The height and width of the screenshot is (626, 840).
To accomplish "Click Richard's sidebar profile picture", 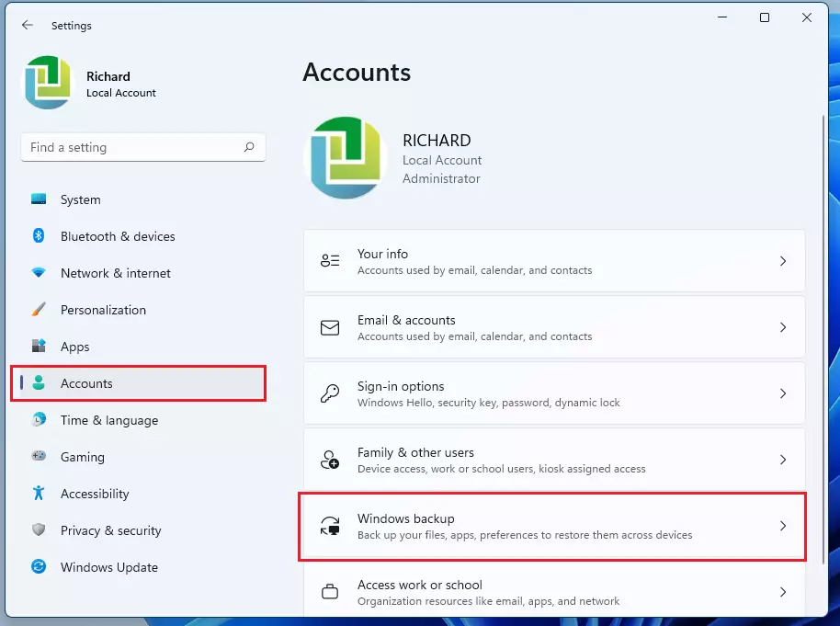I will click(x=47, y=83).
